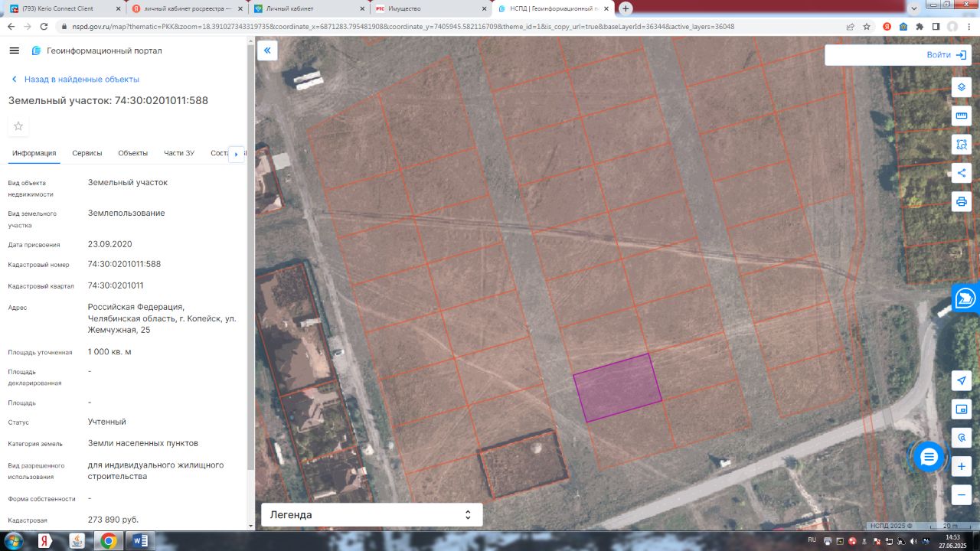Bookmark the page with the address bar star
Viewport: 980px width, 551px height.
tap(867, 26)
